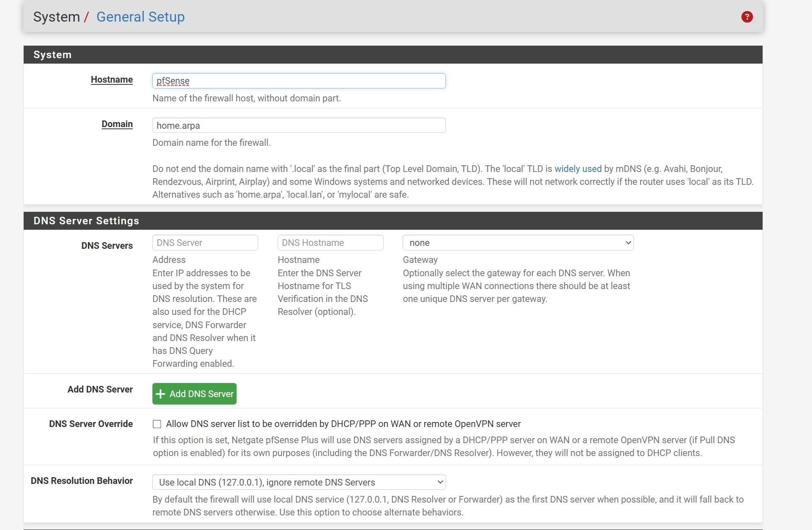Click into the Domain text field
This screenshot has height=530, width=812.
pyautogui.click(x=298, y=125)
